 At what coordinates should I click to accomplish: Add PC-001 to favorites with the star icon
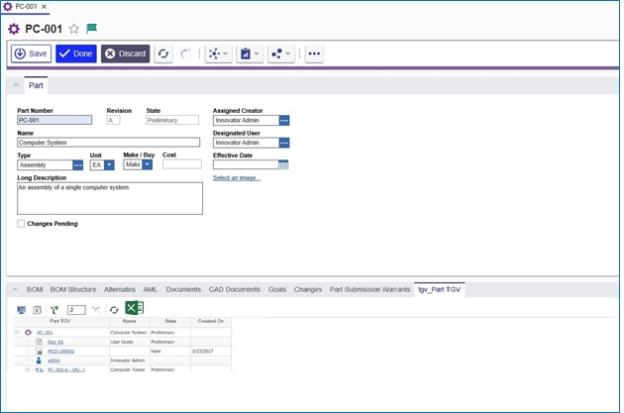click(74, 29)
